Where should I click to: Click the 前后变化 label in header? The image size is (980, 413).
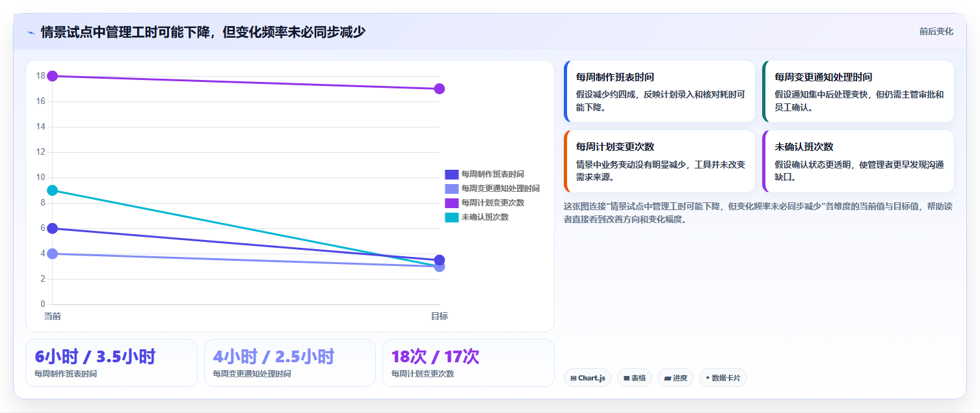[x=936, y=31]
